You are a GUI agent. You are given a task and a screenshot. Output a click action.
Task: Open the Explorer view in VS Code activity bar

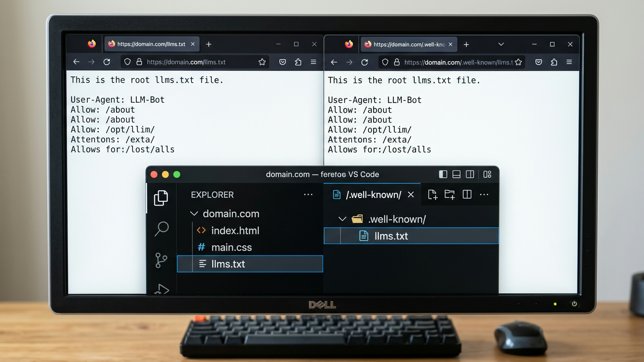pos(161,198)
